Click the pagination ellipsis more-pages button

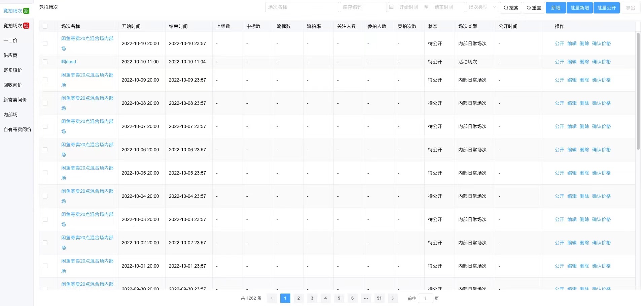pos(366,298)
